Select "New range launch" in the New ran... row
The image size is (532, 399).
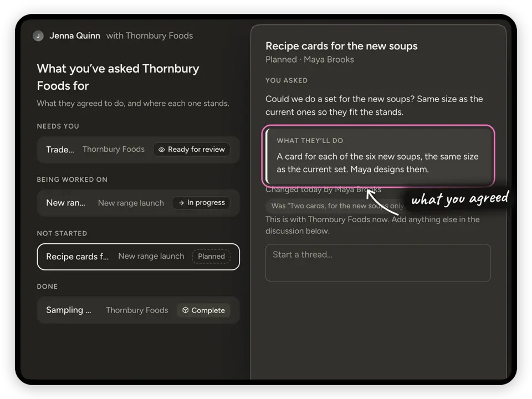[x=131, y=203]
